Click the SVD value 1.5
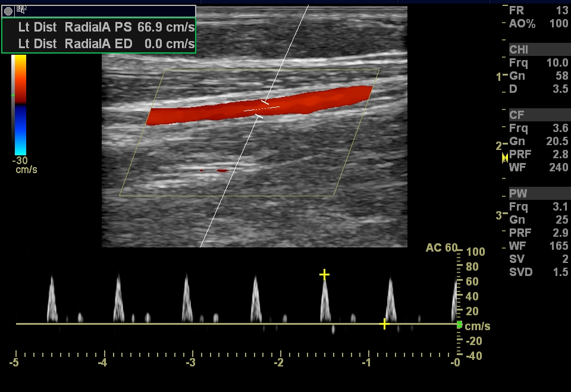This screenshot has width=571, height=392. coord(561,272)
